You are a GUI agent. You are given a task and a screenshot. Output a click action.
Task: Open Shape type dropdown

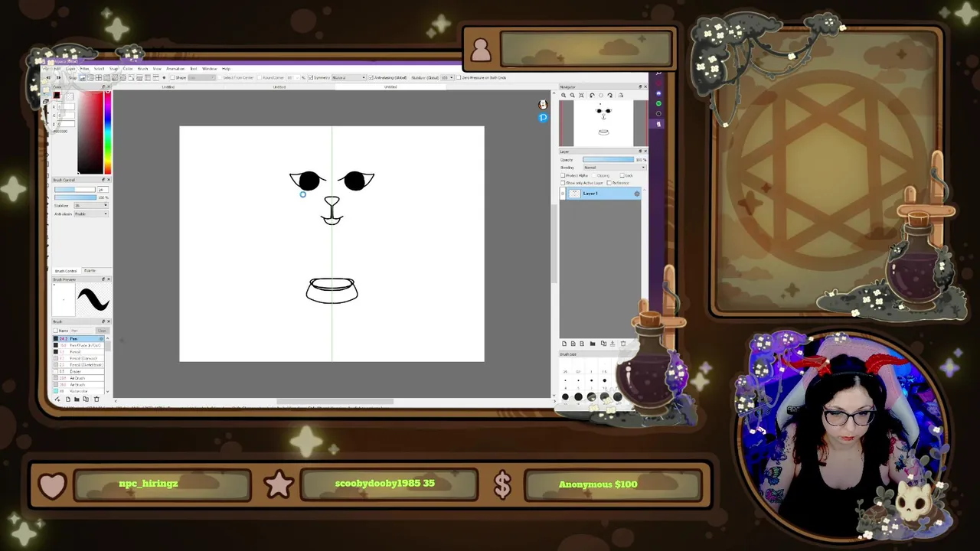coord(201,77)
